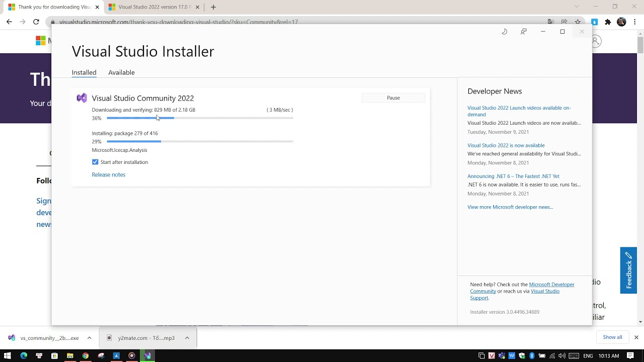644x362 pixels.
Task: Open Announcing .NET 6 news link
Action: click(513, 176)
